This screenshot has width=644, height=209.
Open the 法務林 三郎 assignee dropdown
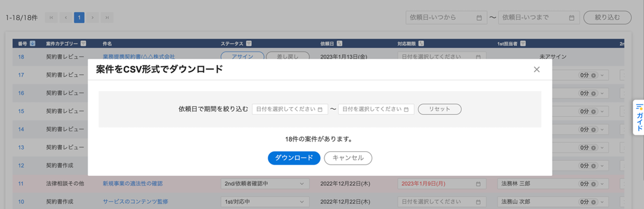tap(553, 184)
